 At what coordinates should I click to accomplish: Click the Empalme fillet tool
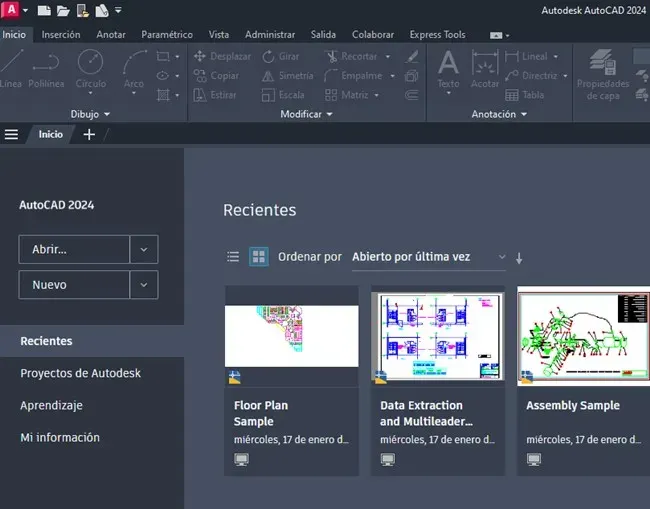354,76
